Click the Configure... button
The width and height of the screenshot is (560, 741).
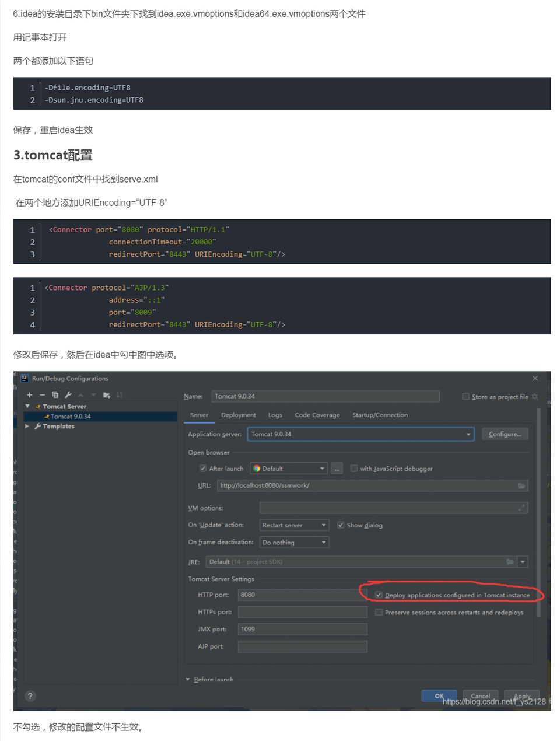coord(505,434)
